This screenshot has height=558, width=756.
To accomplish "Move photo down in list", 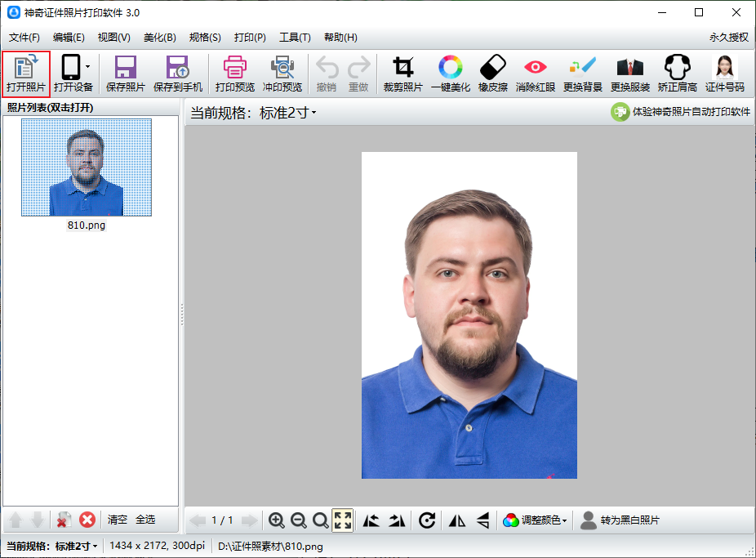I will click(37, 520).
